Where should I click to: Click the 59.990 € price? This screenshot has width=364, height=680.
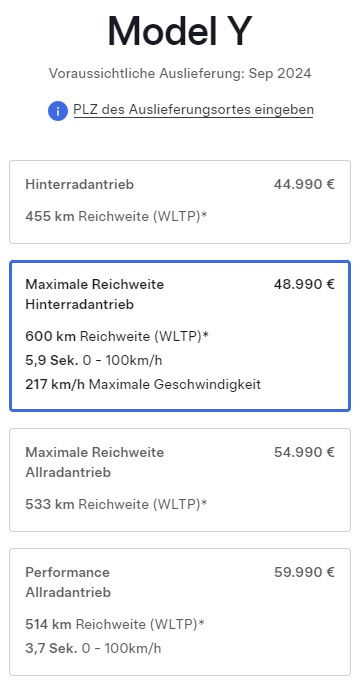coord(304,572)
